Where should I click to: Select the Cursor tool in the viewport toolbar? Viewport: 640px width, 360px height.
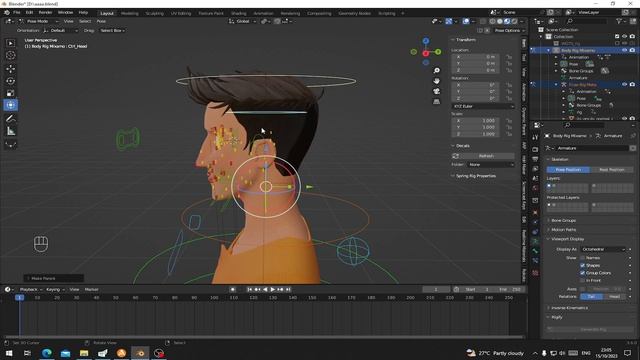click(11, 56)
